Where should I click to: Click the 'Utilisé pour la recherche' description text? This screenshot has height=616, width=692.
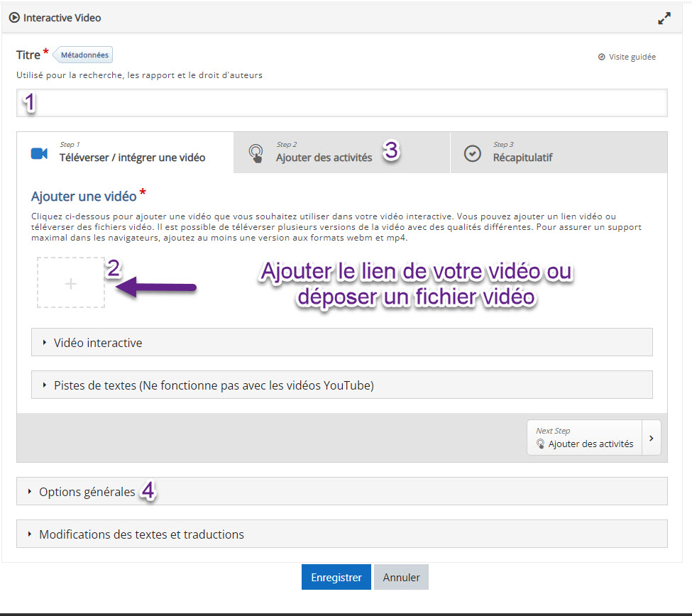pyautogui.click(x=139, y=75)
